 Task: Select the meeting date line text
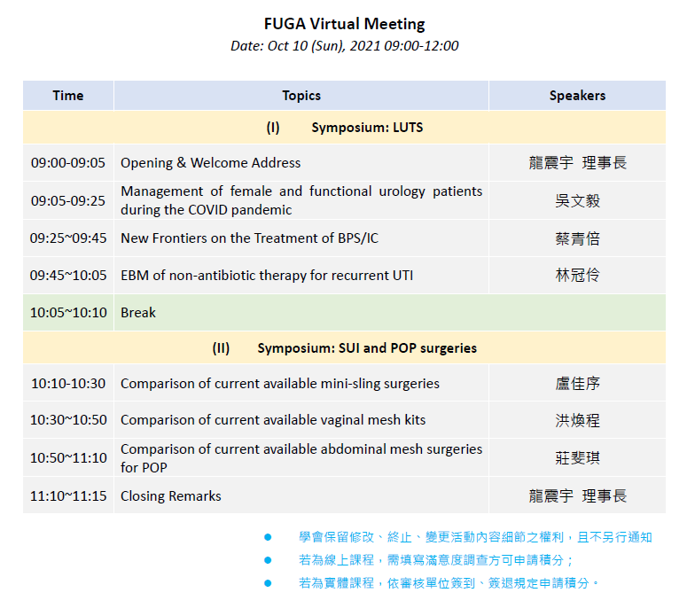[x=344, y=46]
